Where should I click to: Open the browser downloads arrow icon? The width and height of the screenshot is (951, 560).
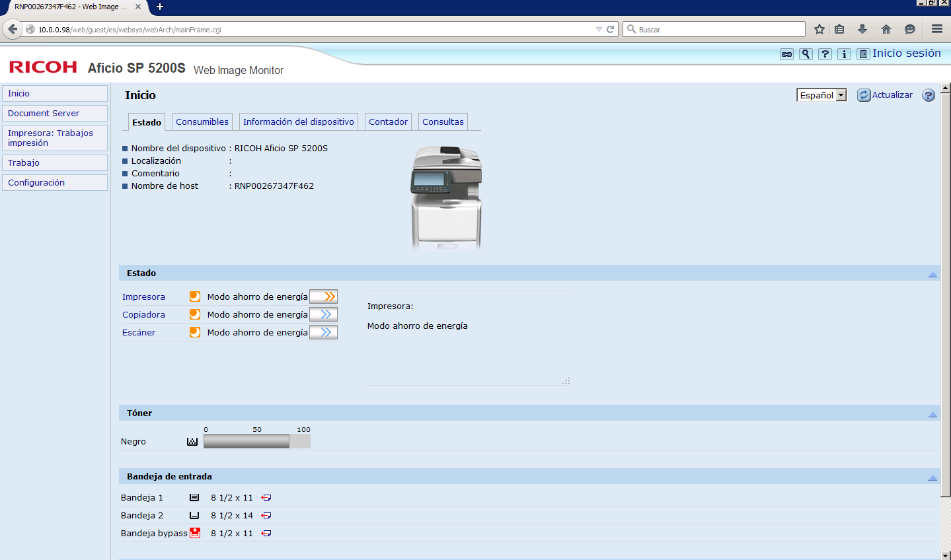coord(862,29)
